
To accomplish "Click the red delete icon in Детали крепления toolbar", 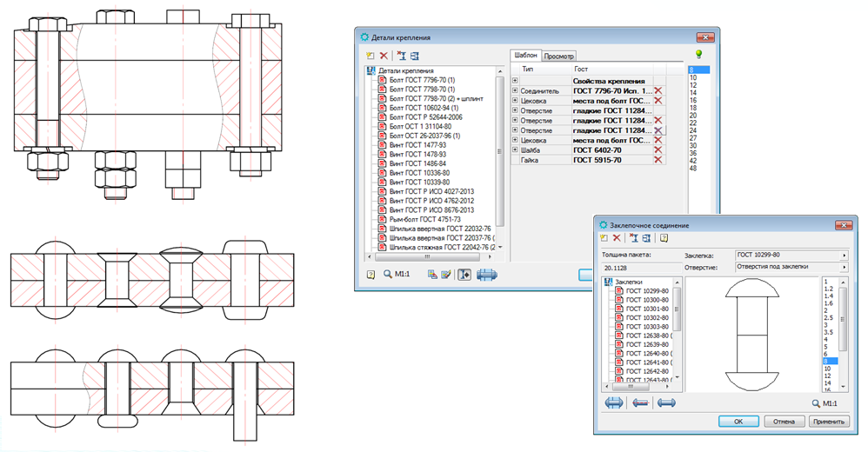I will point(384,56).
